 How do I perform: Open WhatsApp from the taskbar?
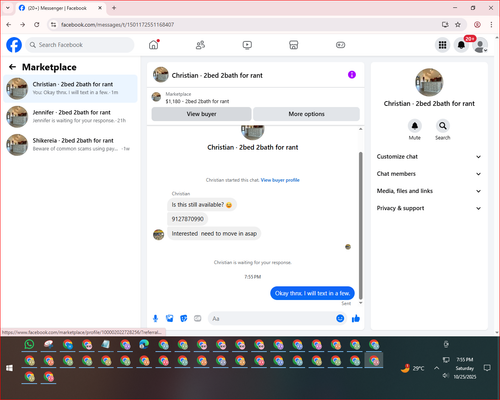[x=29, y=344]
